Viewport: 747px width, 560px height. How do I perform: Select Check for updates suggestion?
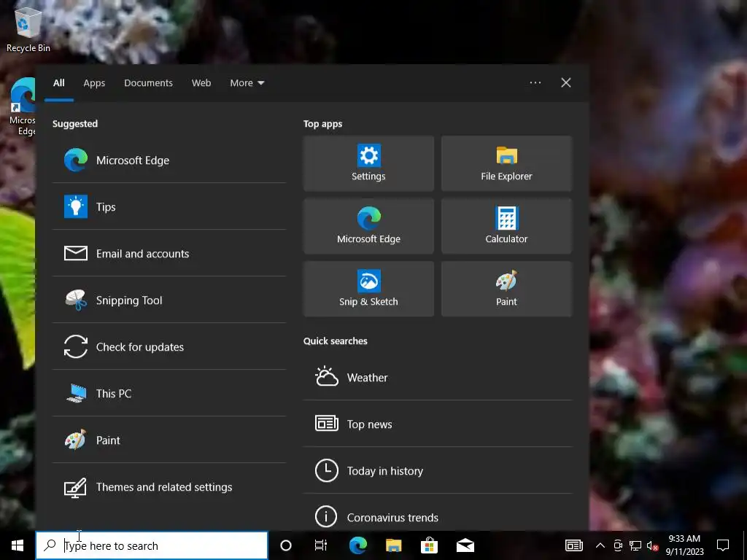click(169, 346)
